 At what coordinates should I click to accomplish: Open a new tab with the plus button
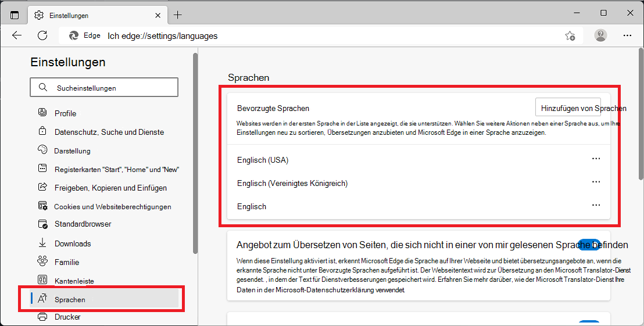[x=177, y=15]
